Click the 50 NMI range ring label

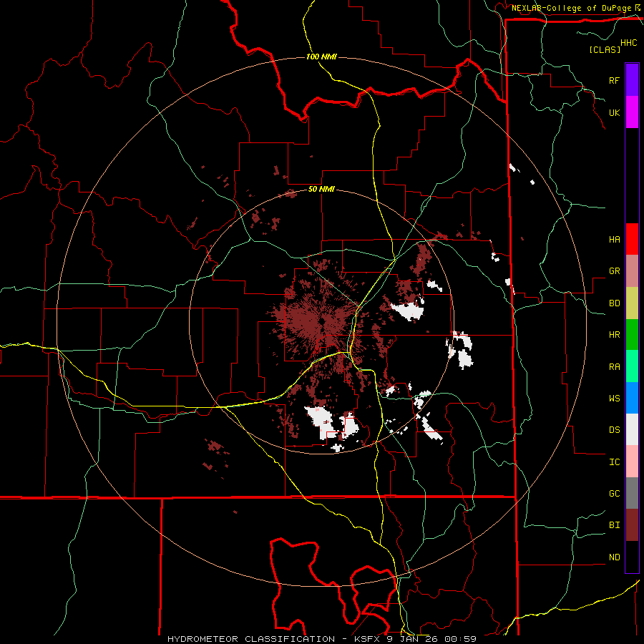pyautogui.click(x=321, y=189)
